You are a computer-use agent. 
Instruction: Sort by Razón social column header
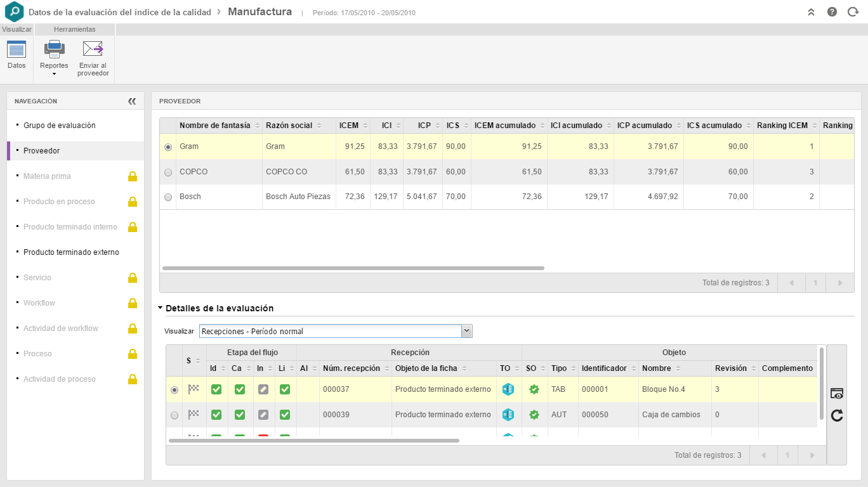click(x=289, y=126)
